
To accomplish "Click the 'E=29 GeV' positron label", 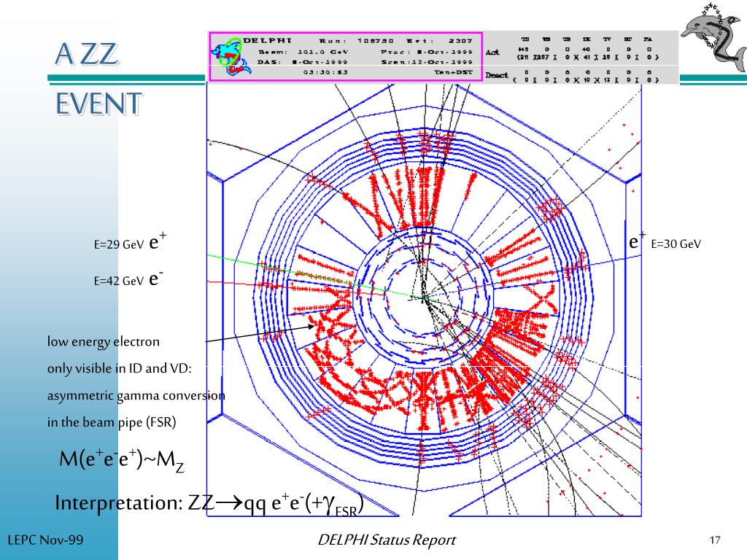I will point(130,242).
